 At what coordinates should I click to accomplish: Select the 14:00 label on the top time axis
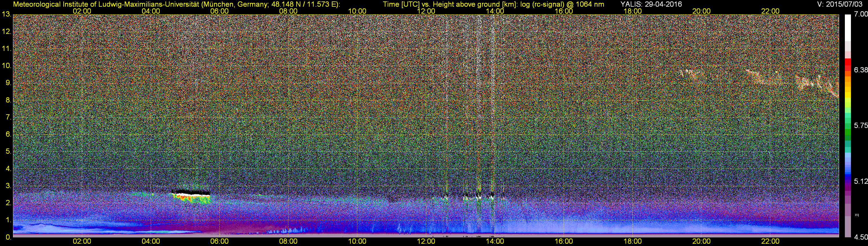click(495, 11)
